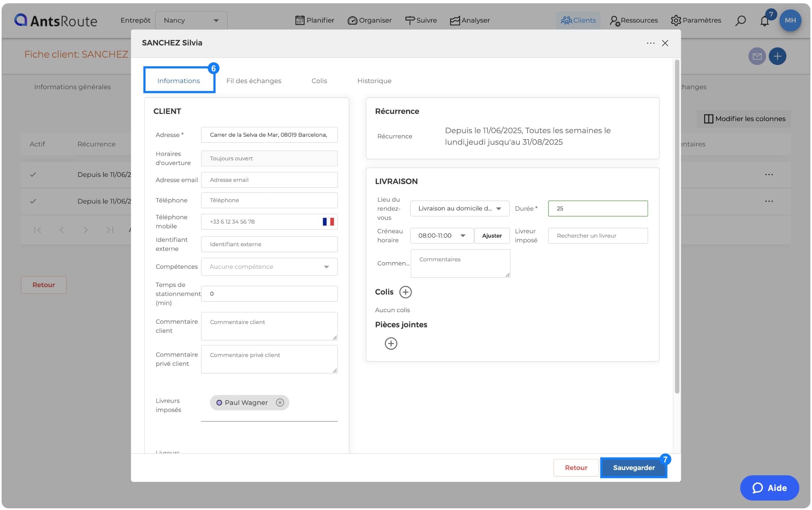812x510 pixels.
Task: Click the Paul Wagner color dot
Action: (219, 403)
